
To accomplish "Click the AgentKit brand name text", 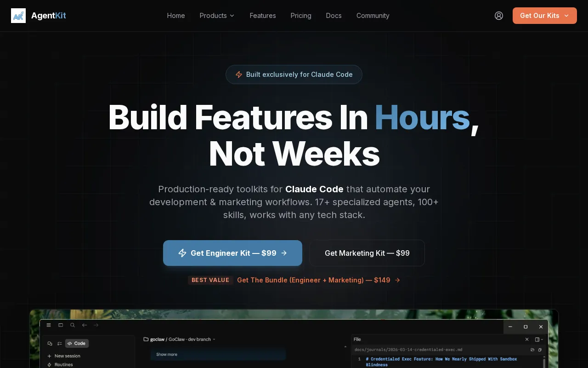I will coord(49,16).
